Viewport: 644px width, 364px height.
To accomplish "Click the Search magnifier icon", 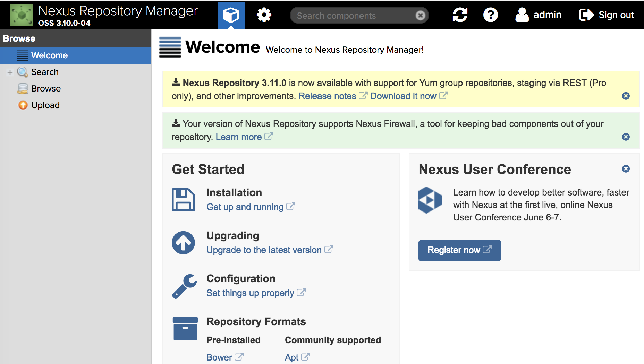I will pyautogui.click(x=23, y=72).
